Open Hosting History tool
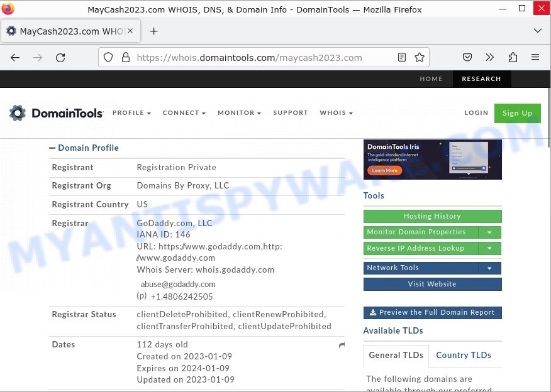Image resolution: width=551 pixels, height=392 pixels. (433, 216)
